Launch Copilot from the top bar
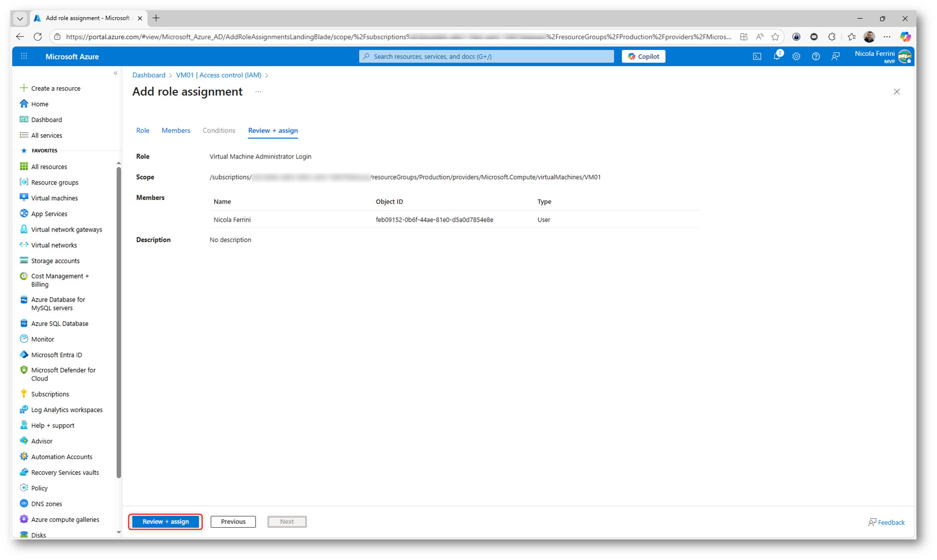Image resolution: width=937 pixels, height=560 pixels. click(643, 56)
